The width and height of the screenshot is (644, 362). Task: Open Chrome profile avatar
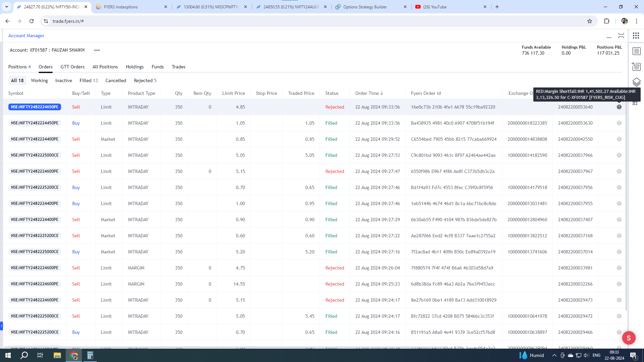point(625,21)
